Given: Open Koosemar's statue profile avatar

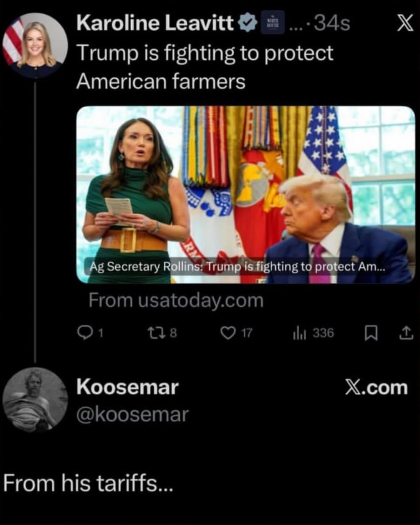Looking at the screenshot, I should click(x=35, y=400).
